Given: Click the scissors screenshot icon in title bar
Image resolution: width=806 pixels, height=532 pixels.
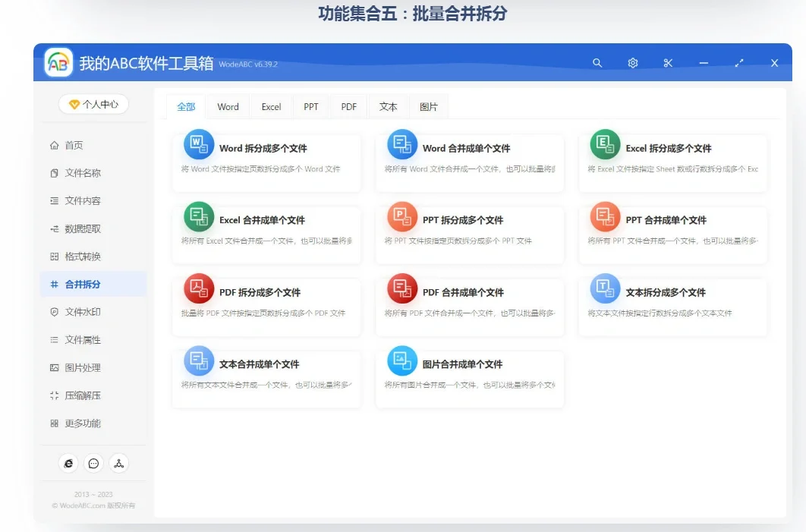Looking at the screenshot, I should point(668,63).
